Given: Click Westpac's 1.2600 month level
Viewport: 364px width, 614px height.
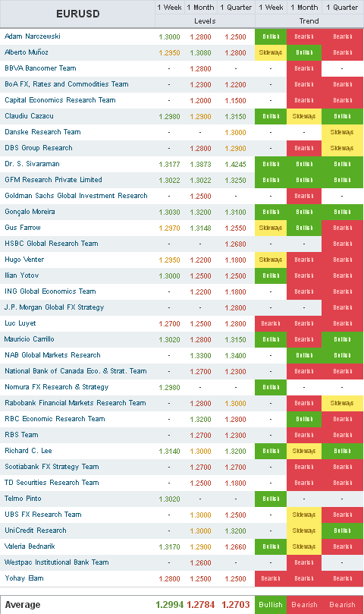Looking at the screenshot, I should pyautogui.click(x=200, y=562).
